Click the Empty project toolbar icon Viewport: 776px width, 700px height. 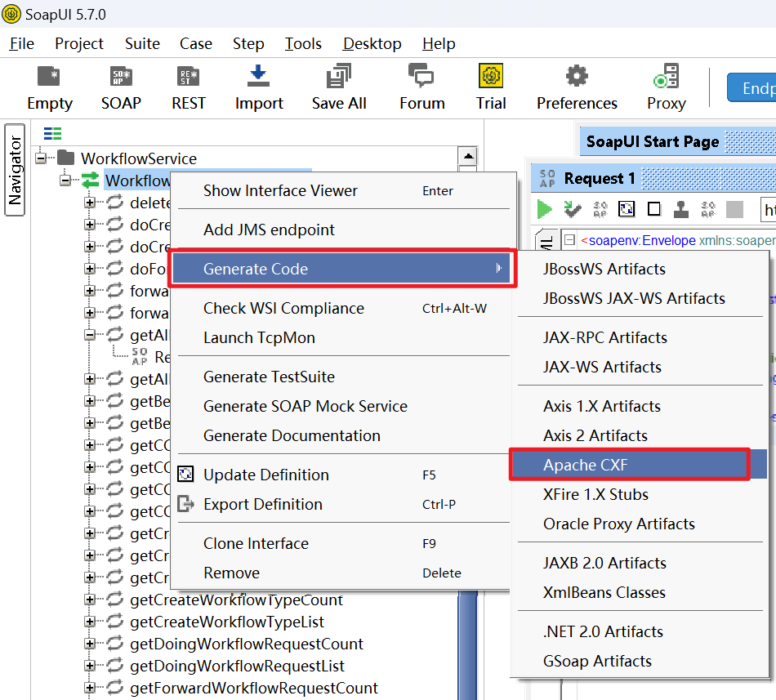(x=49, y=77)
